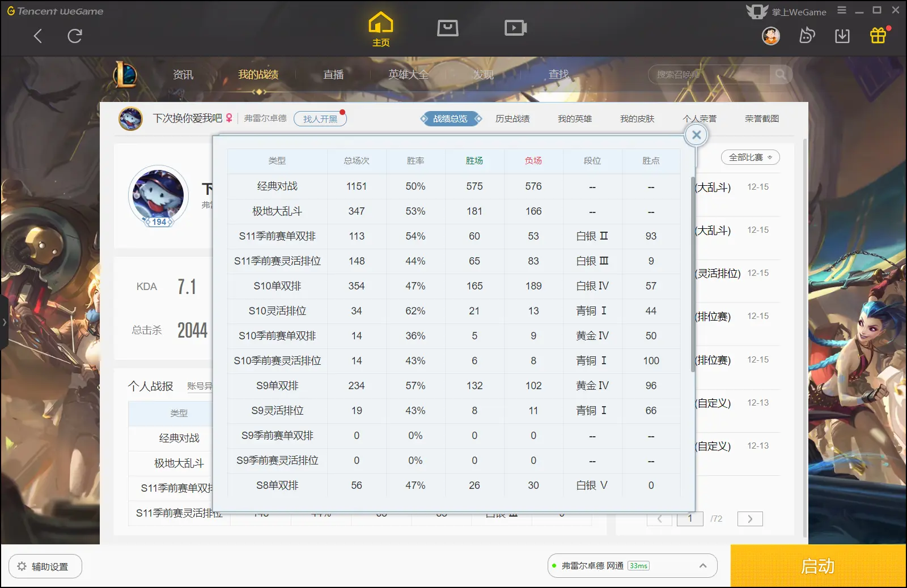Click the 62% win rate cell

coord(416,311)
